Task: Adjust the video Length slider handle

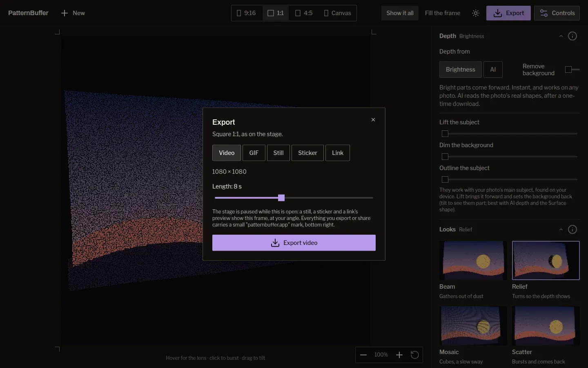Action: [281, 198]
